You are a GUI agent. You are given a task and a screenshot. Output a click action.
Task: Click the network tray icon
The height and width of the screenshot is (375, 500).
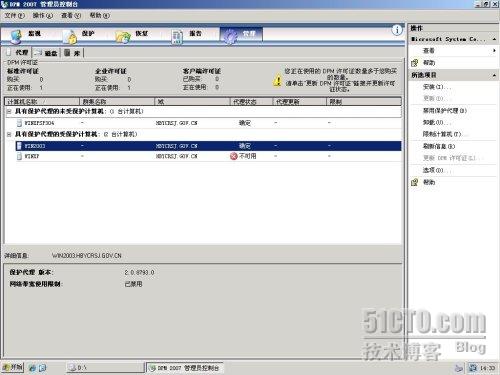(x=459, y=368)
